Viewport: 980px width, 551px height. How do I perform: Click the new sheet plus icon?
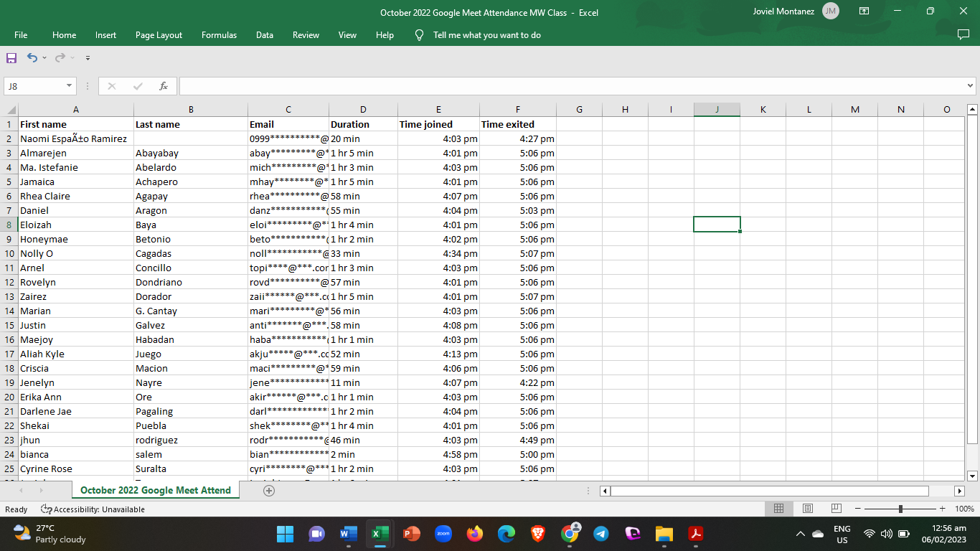pyautogui.click(x=269, y=491)
